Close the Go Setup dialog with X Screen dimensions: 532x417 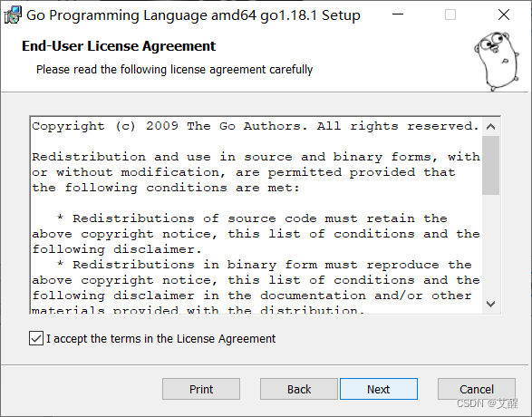[x=504, y=15]
